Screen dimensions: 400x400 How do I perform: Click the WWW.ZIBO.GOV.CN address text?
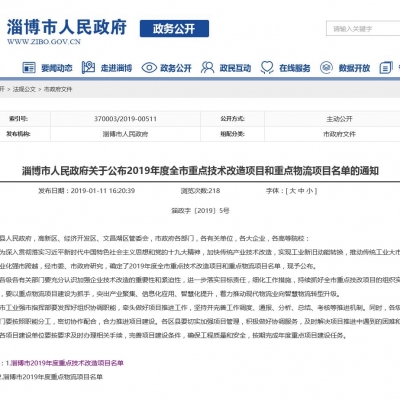pyautogui.click(x=44, y=42)
